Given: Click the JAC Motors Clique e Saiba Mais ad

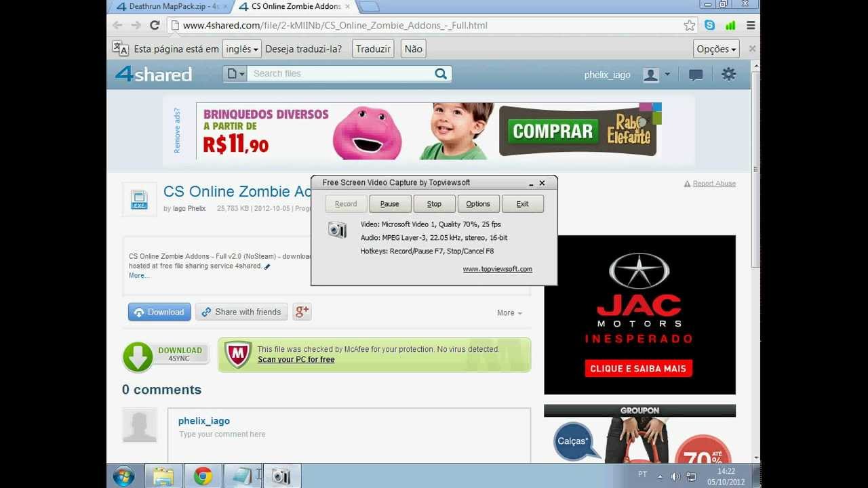Looking at the screenshot, I should tap(639, 314).
